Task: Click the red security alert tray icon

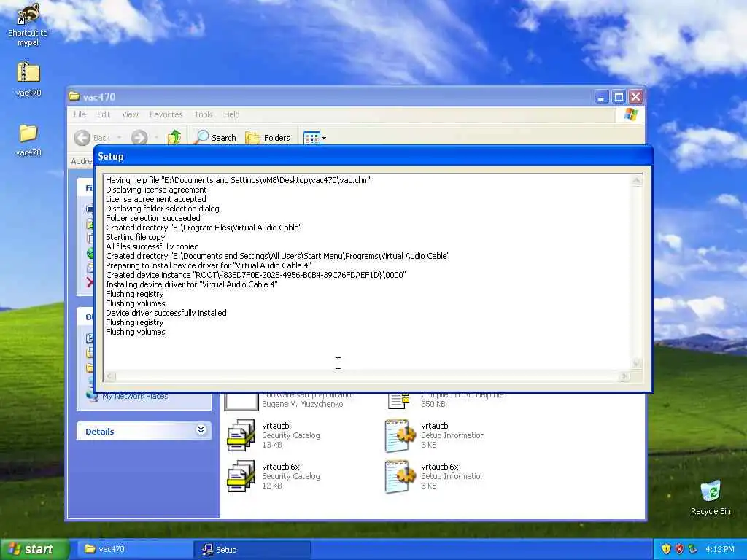Action: click(679, 549)
